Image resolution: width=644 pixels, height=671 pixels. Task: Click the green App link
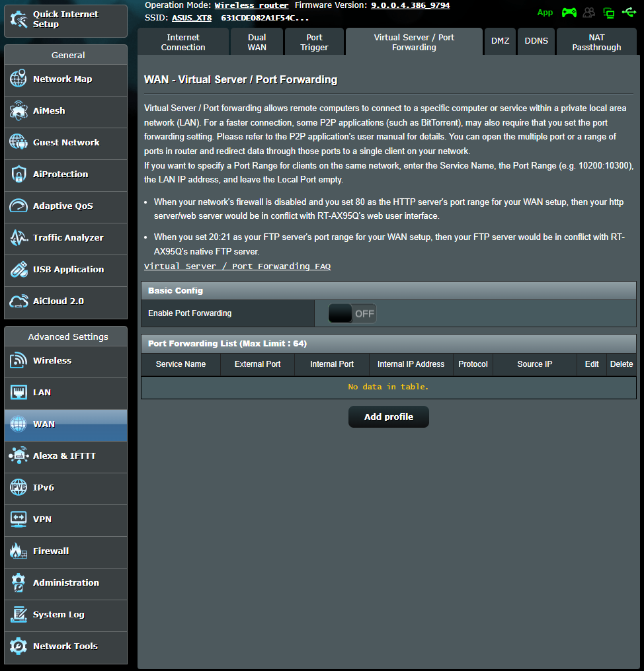(545, 13)
